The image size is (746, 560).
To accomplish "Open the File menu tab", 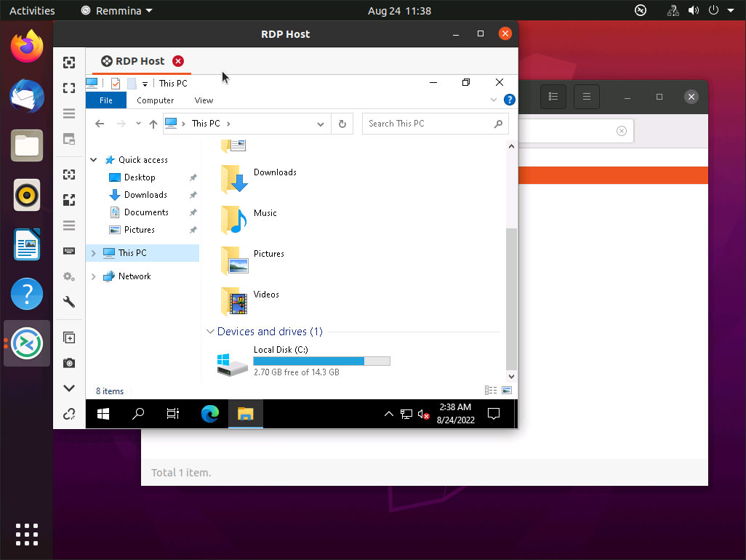I will click(x=105, y=100).
